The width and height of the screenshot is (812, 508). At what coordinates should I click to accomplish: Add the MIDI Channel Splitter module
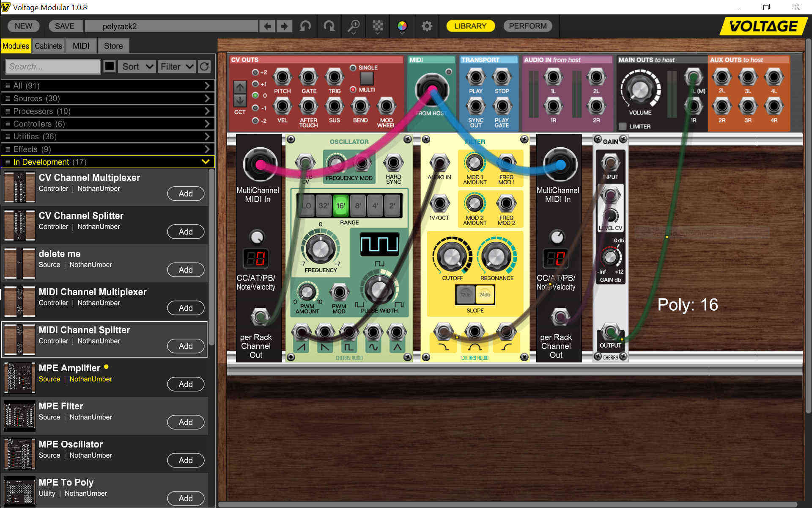point(186,346)
